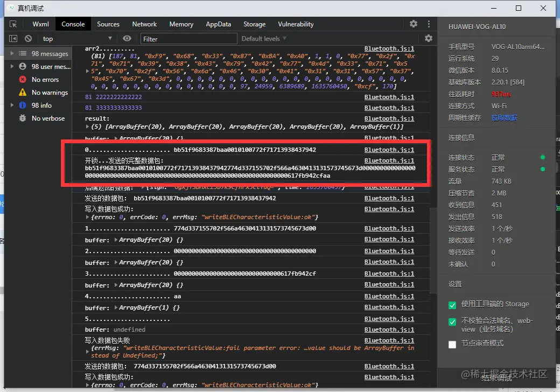Toggle the live expression eye icon
560x392 pixels.
pyautogui.click(x=127, y=39)
